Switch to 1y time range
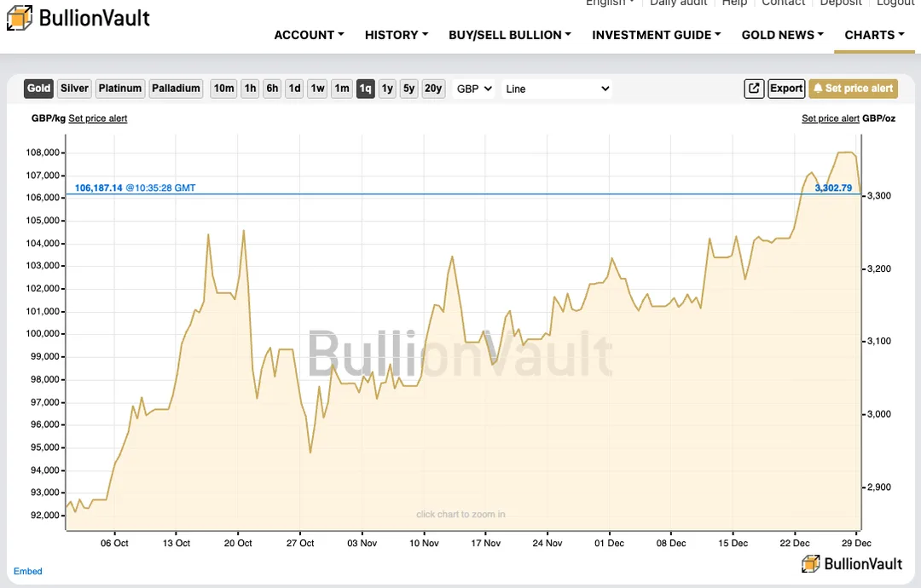 tap(387, 89)
